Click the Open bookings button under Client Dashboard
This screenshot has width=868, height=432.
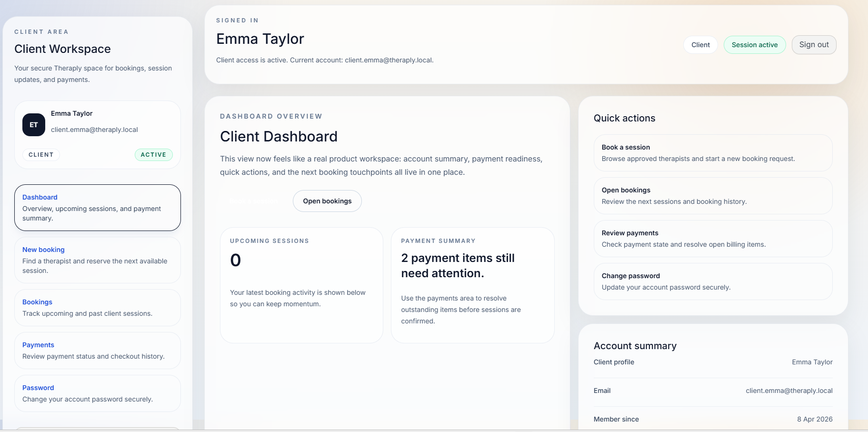(327, 201)
